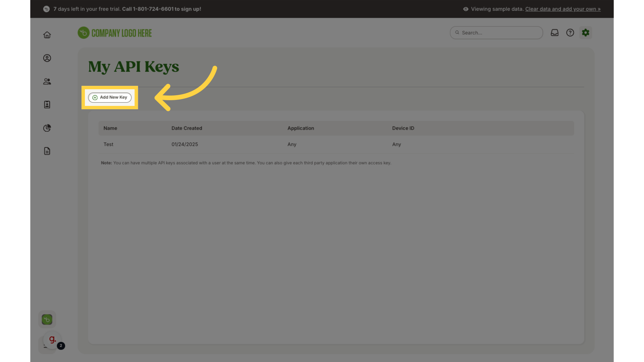644x362 pixels.
Task: Click the Name column header
Action: 110,128
